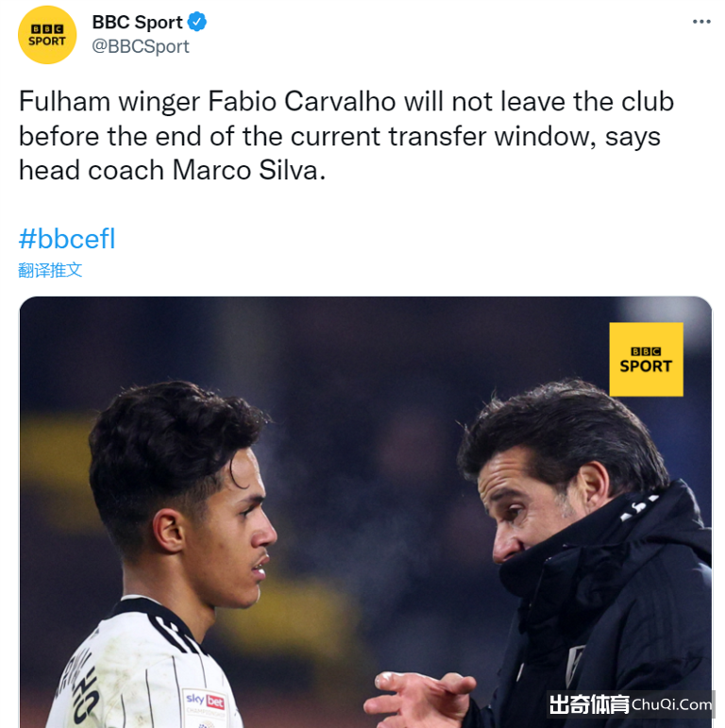Click the name Marco Silva in the tweet

coord(244,170)
